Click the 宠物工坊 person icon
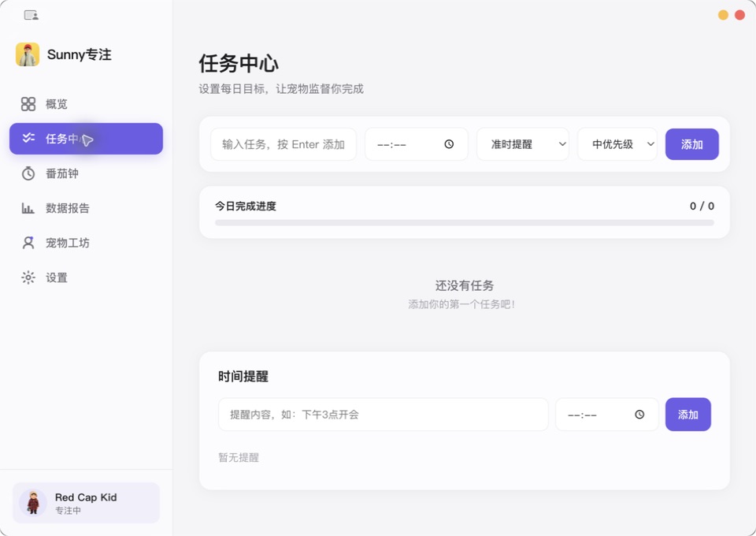 coord(28,243)
